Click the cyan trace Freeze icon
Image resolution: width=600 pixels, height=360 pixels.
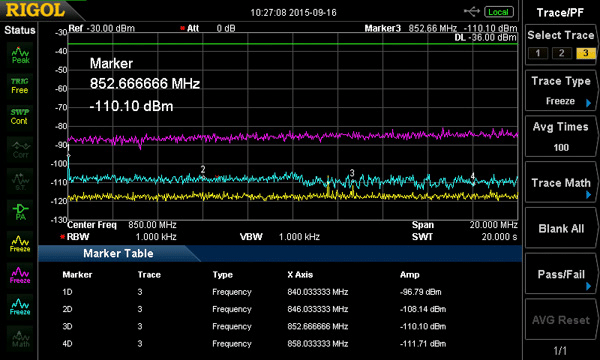tap(20, 306)
